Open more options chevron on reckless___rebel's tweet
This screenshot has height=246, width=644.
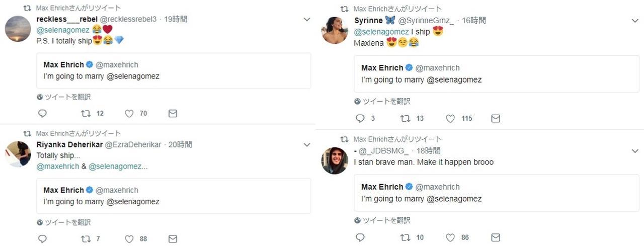pyautogui.click(x=307, y=20)
